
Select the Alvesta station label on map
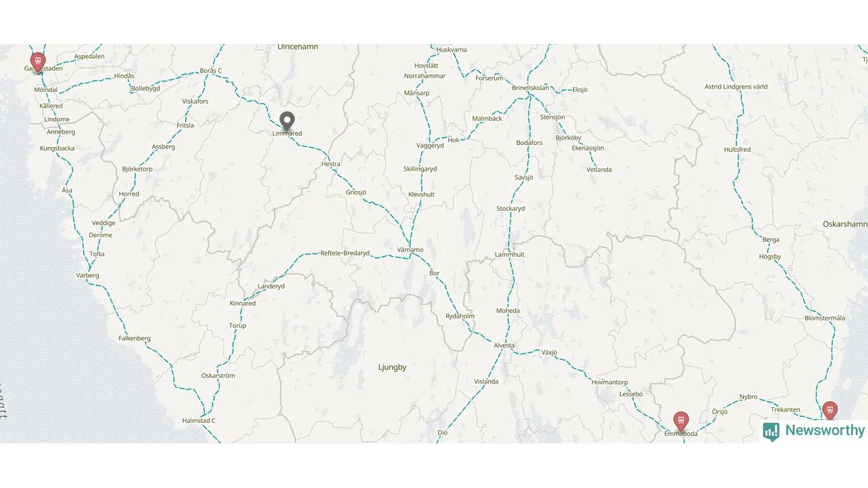(x=505, y=346)
